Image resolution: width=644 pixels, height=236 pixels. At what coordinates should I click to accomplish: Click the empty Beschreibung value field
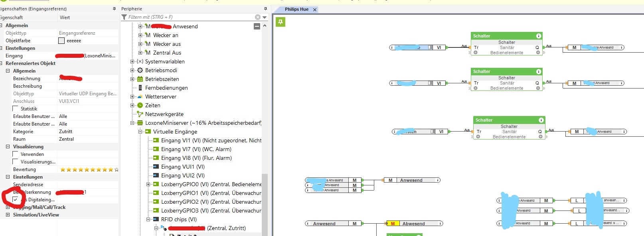coord(88,86)
